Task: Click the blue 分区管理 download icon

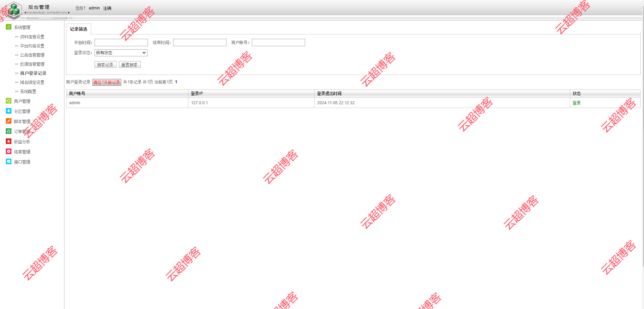Action: click(x=9, y=111)
